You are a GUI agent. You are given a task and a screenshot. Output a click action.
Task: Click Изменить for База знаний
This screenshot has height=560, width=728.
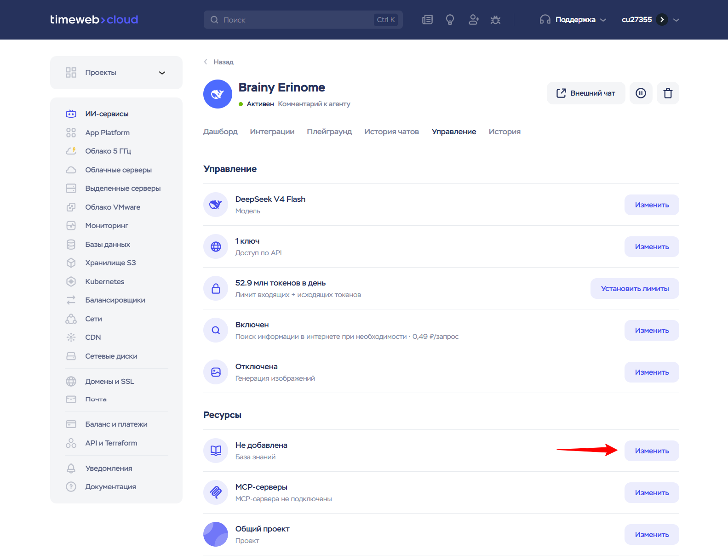[x=652, y=451]
